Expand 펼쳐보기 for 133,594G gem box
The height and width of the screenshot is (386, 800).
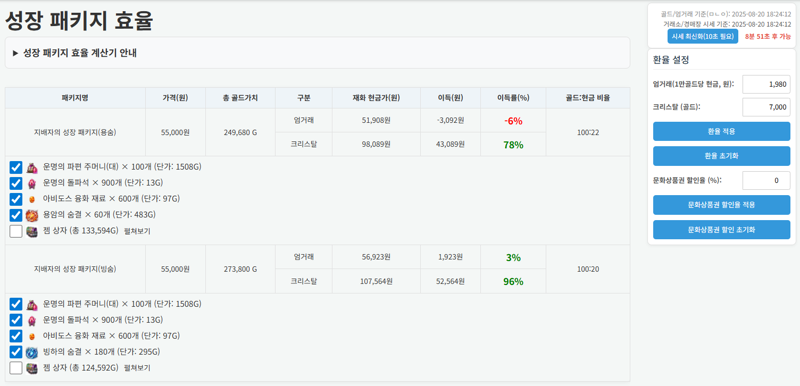coord(137,231)
